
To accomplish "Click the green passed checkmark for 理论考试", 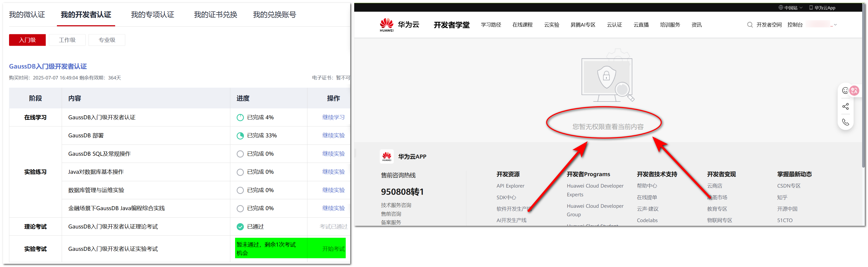I will click(240, 227).
